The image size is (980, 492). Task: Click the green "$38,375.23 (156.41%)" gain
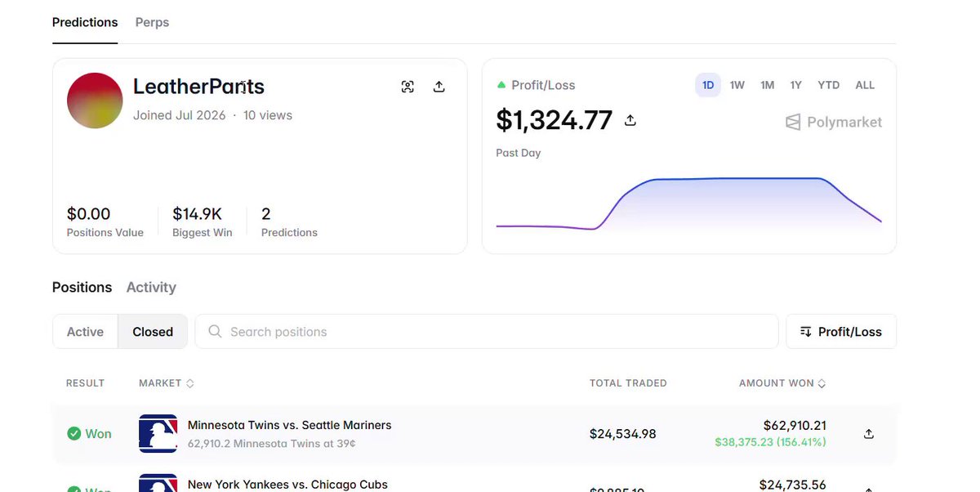tap(770, 442)
